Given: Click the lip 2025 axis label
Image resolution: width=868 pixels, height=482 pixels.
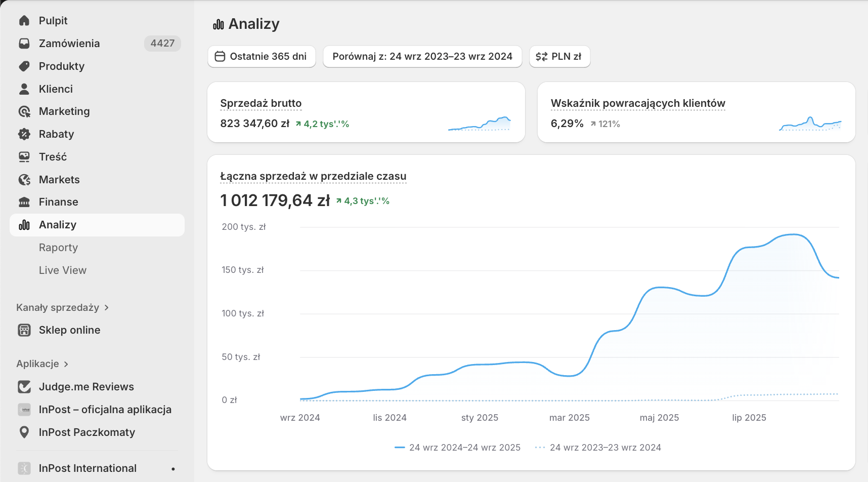Looking at the screenshot, I should pyautogui.click(x=749, y=418).
